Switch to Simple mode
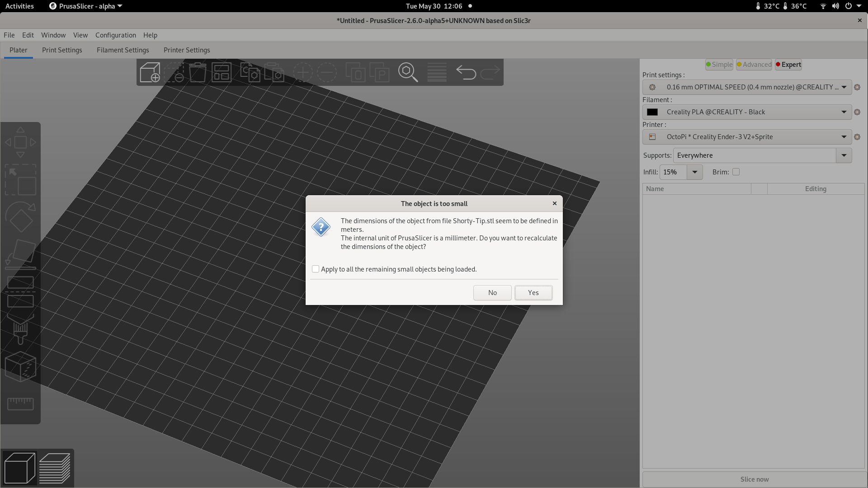Screen dimensions: 868x488 pyautogui.click(x=719, y=65)
